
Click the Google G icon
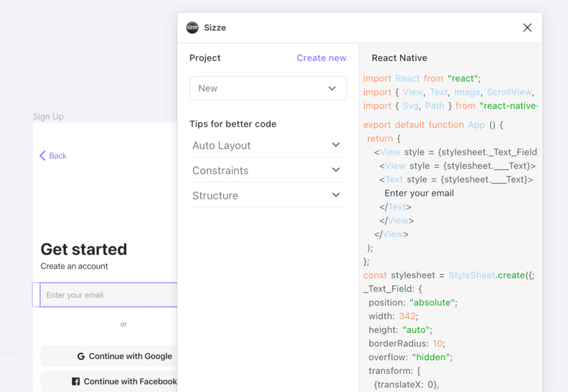[81, 356]
